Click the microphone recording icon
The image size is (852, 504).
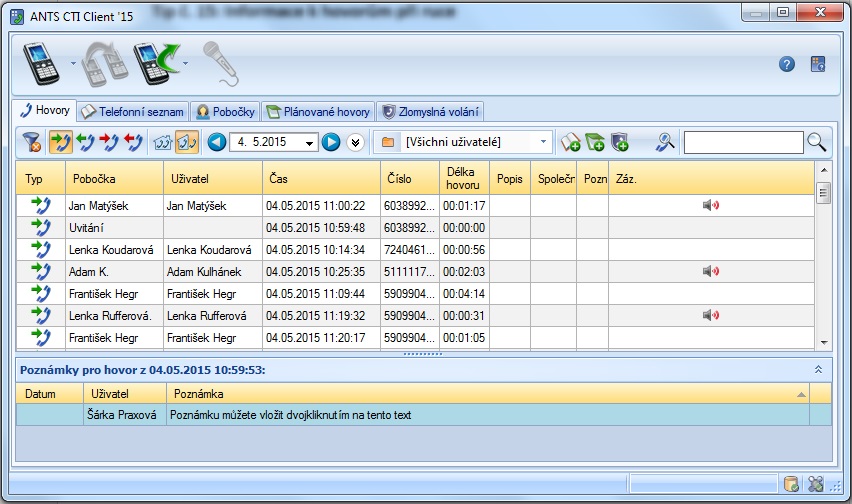221,64
